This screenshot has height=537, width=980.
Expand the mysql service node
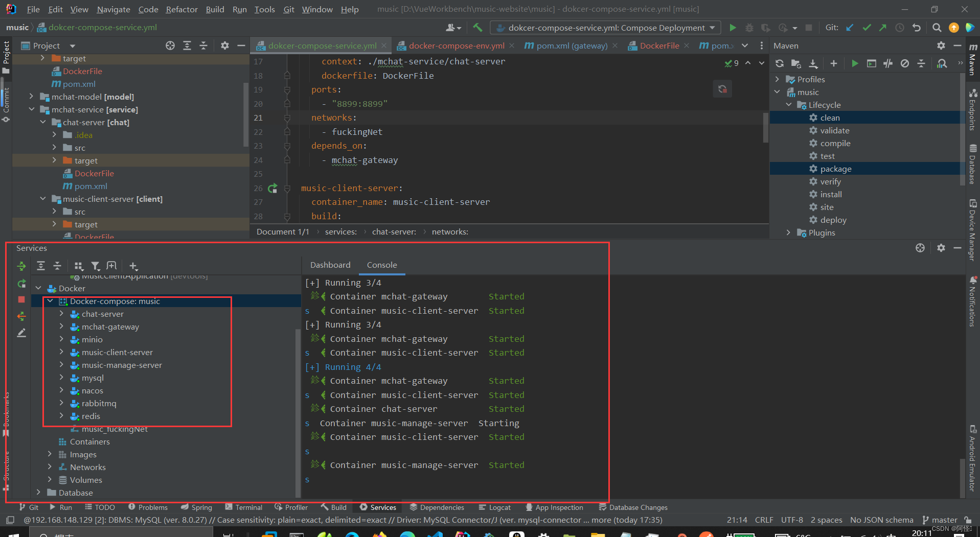pyautogui.click(x=61, y=378)
